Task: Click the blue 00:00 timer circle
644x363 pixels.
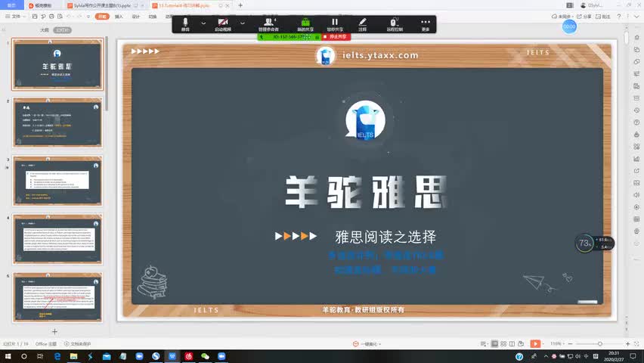Action: (569, 26)
